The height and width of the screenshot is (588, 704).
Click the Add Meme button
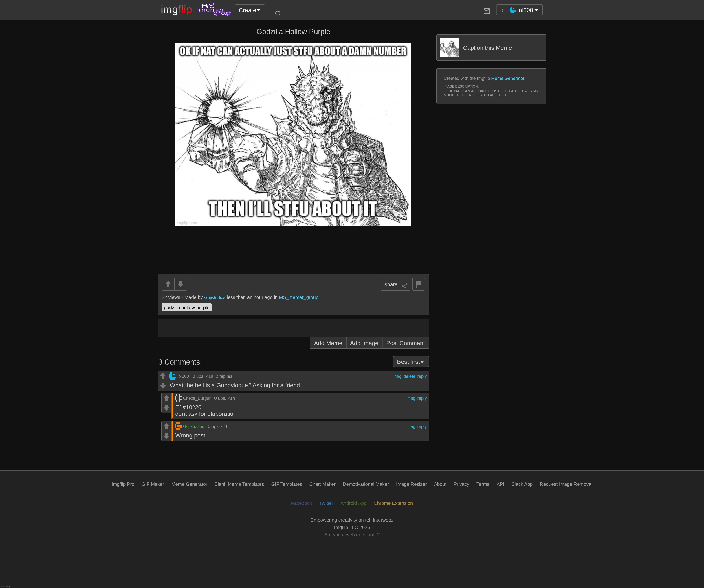[328, 343]
